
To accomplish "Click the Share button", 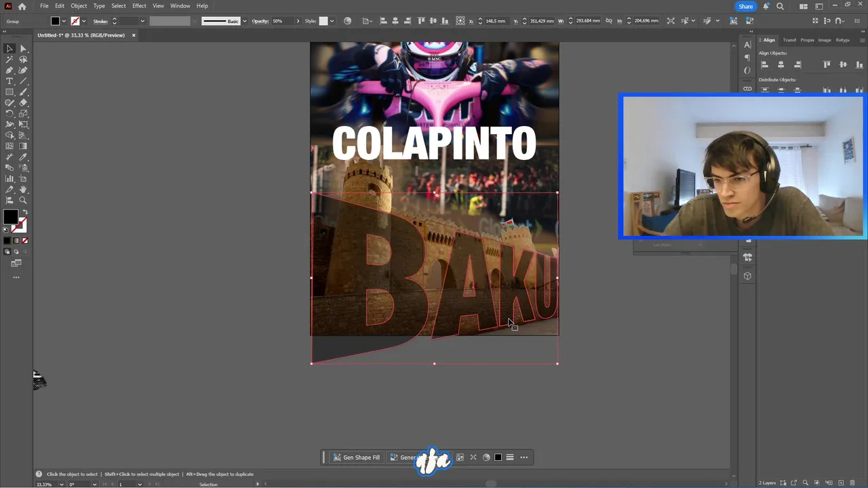I will pyautogui.click(x=746, y=6).
